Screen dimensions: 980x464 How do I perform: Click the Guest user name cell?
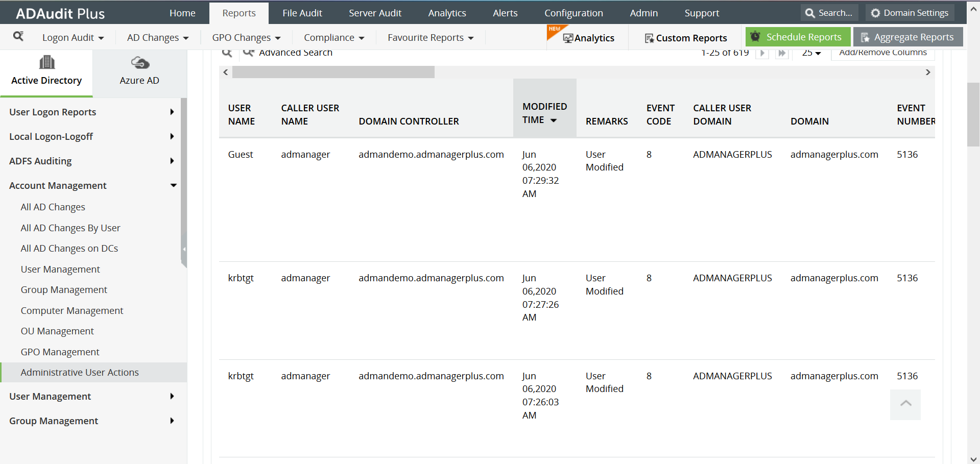(241, 155)
